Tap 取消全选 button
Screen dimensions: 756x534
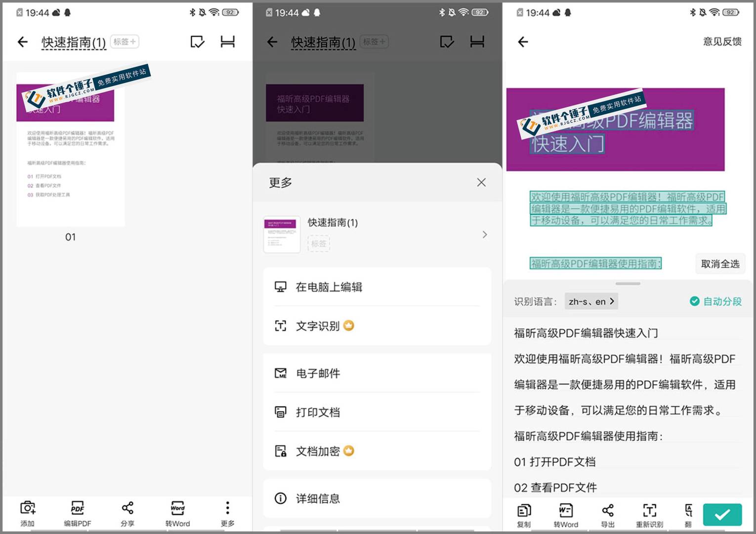720,264
